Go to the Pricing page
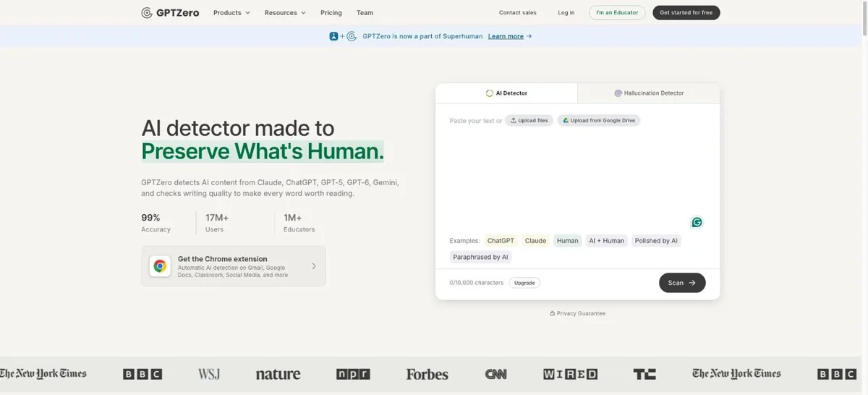 [331, 12]
